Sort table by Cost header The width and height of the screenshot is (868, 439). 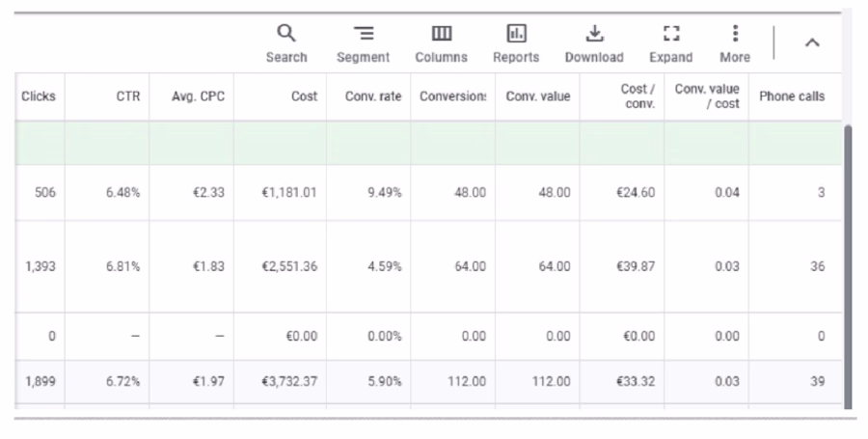tap(304, 96)
